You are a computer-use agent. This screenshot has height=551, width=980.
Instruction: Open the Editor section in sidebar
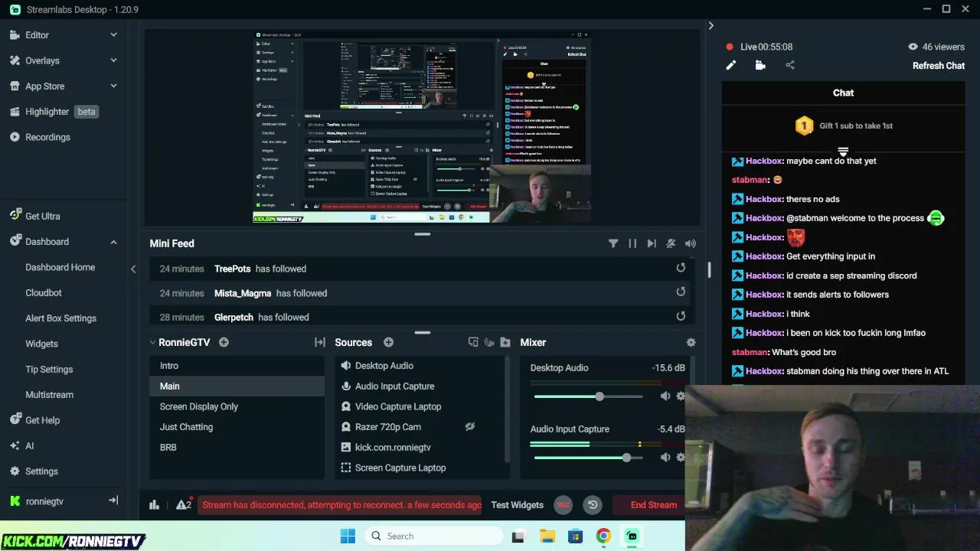(37, 34)
